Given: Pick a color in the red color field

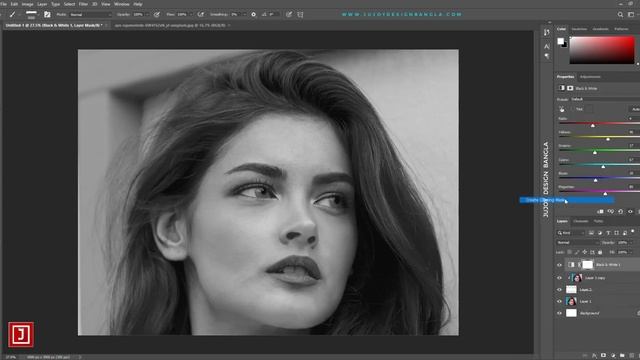Looking at the screenshot, I should coord(602,50).
